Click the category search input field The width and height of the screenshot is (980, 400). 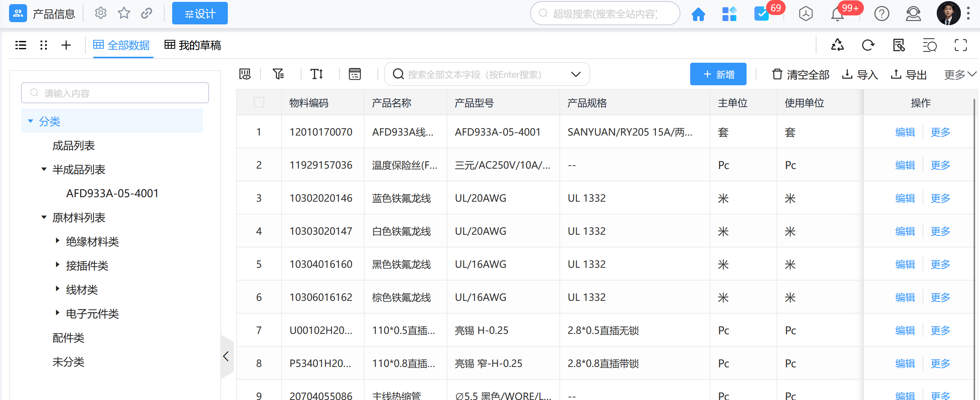[x=115, y=93]
